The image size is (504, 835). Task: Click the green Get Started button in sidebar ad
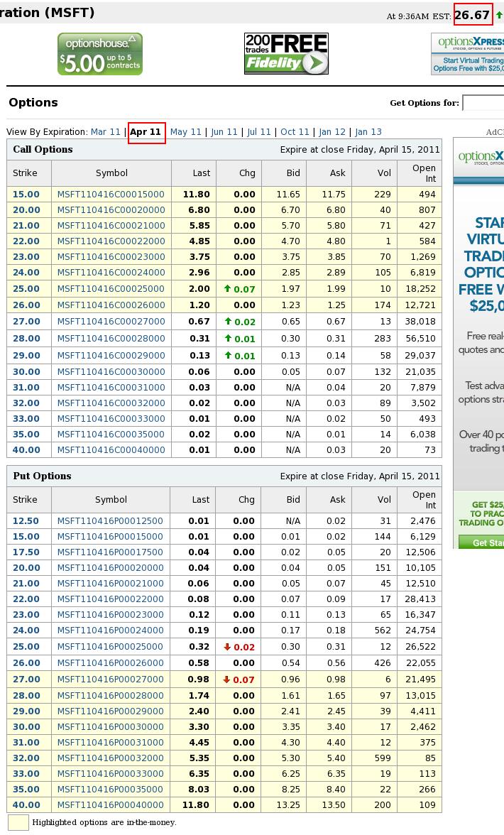(478, 542)
